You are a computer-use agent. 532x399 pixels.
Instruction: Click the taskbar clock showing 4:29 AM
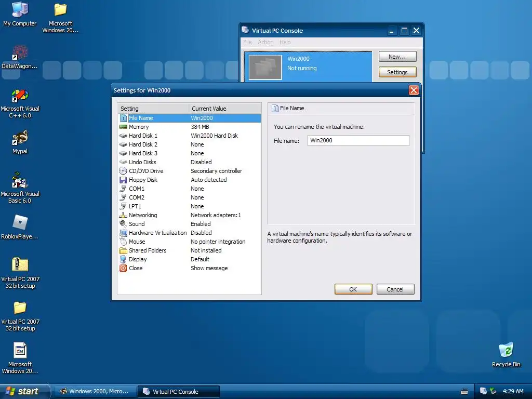(513, 391)
